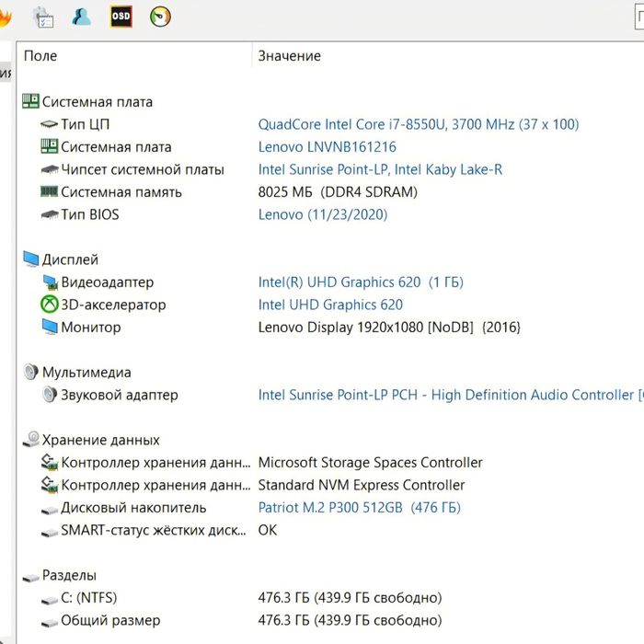
Task: Open the Lenovo (11/23/2020) BIOS link
Action: 323,214
